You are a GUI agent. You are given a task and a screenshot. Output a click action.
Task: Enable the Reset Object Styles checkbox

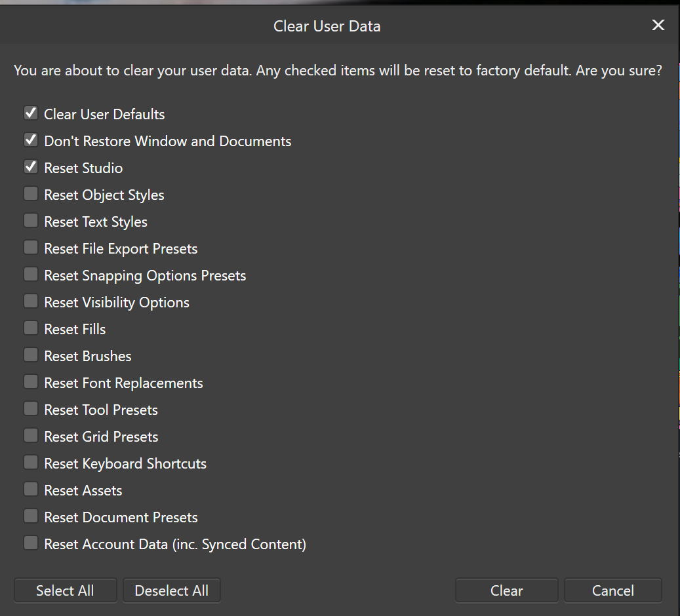31,194
